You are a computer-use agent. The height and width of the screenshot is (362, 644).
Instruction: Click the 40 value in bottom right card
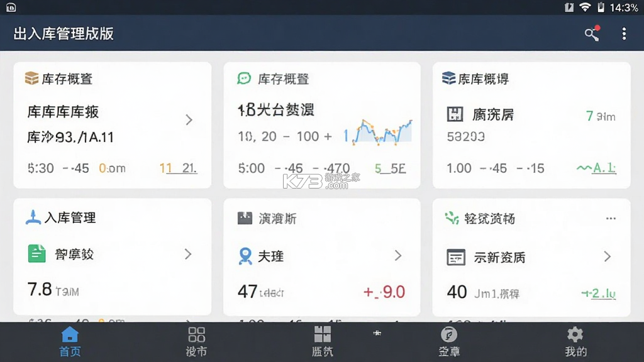(x=457, y=292)
